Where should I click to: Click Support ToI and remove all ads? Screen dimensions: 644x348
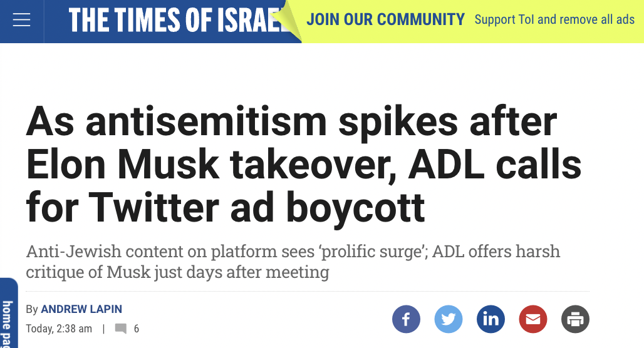click(554, 19)
